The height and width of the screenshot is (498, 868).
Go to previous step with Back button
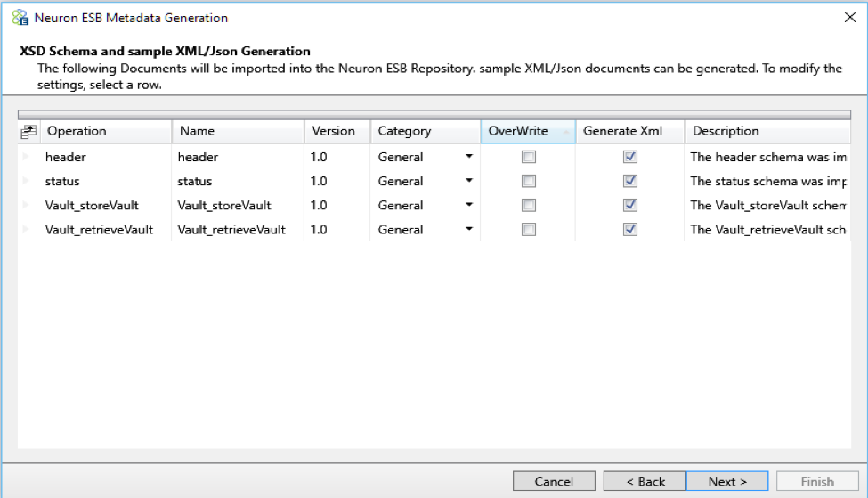point(645,481)
